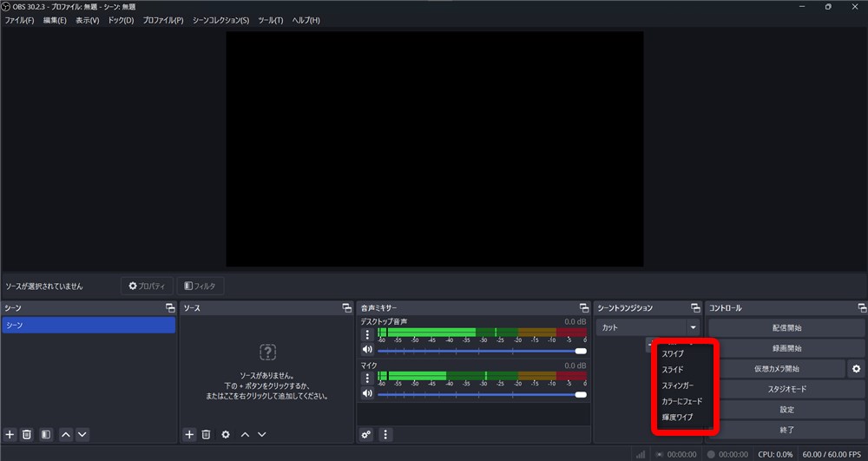Add a new source with the plus icon
This screenshot has width=868, height=461.
tap(189, 434)
